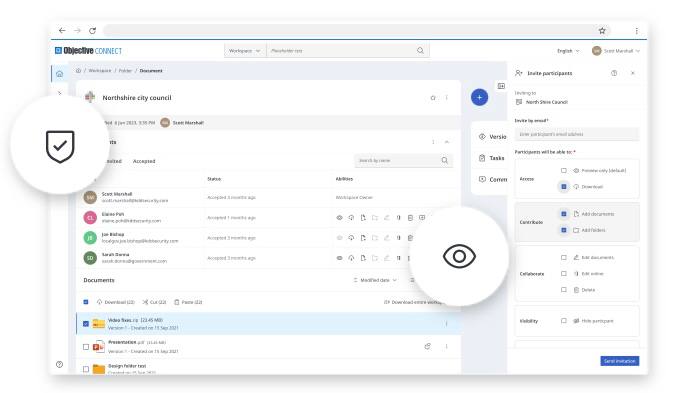The height and width of the screenshot is (393, 686).
Task: Open the Scott Marshall account dropdown
Action: 616,51
